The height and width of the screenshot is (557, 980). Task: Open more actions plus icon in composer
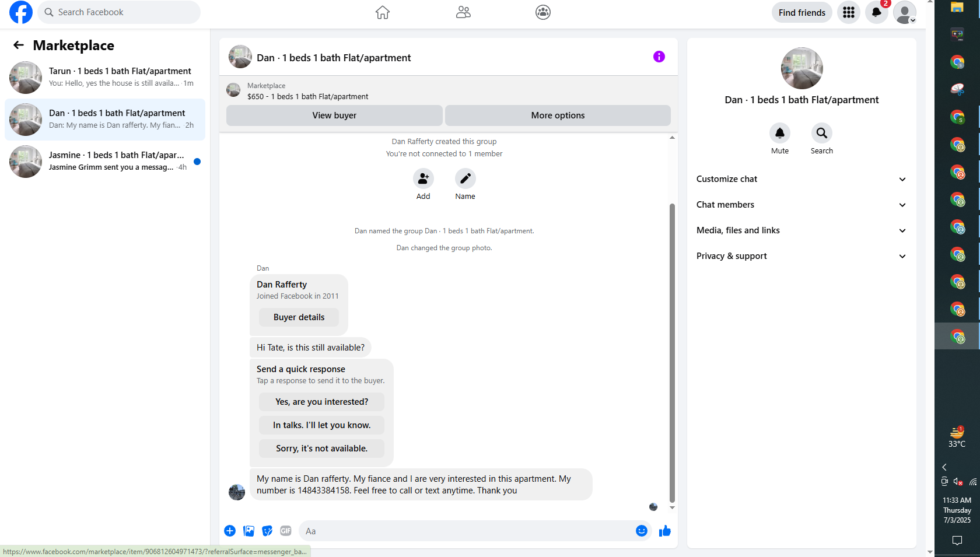pos(230,531)
